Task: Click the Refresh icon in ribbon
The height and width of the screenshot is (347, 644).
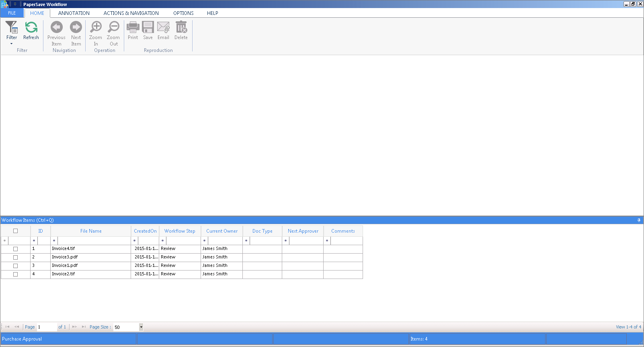Action: 31,28
